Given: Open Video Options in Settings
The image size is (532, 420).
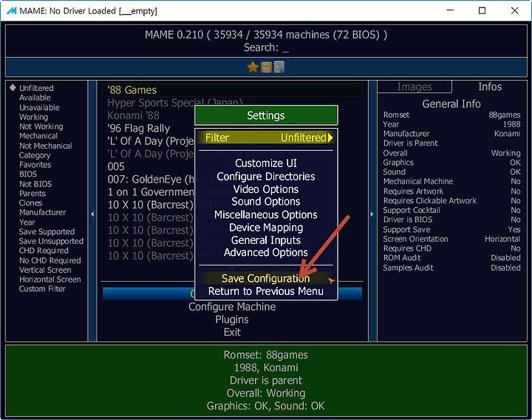Looking at the screenshot, I should 266,189.
